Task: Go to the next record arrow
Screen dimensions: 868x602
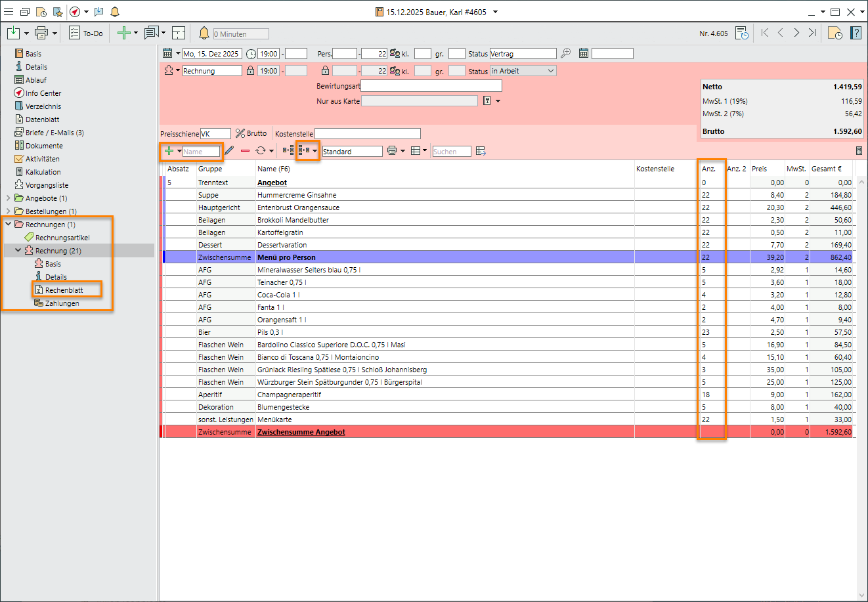Action: 796,33
